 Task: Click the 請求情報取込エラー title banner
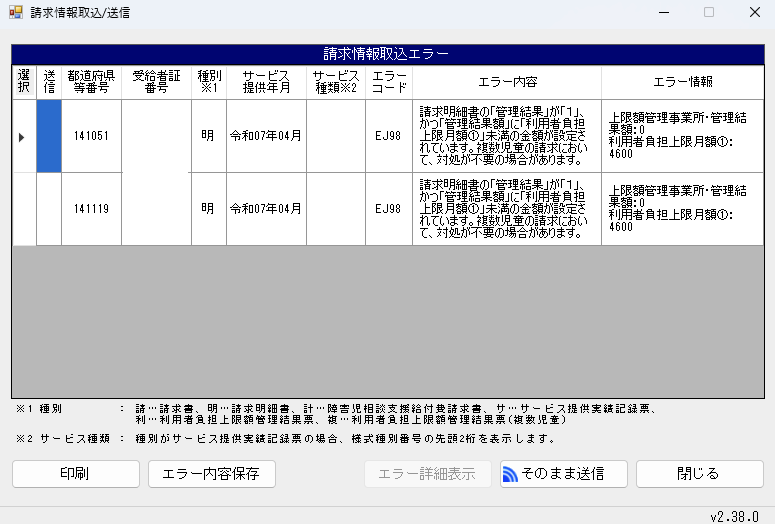(388, 54)
